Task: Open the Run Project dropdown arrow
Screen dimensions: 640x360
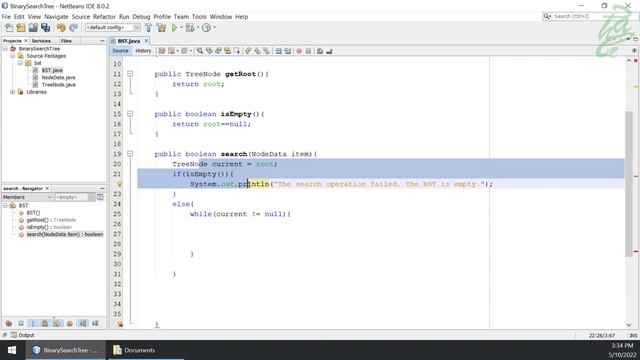Action: click(181, 28)
